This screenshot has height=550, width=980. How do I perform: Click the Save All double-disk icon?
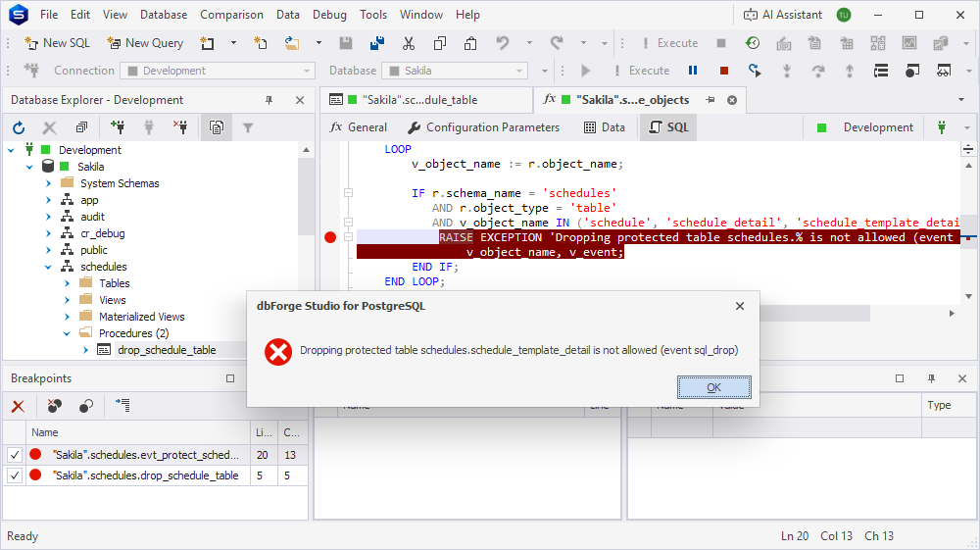377,43
